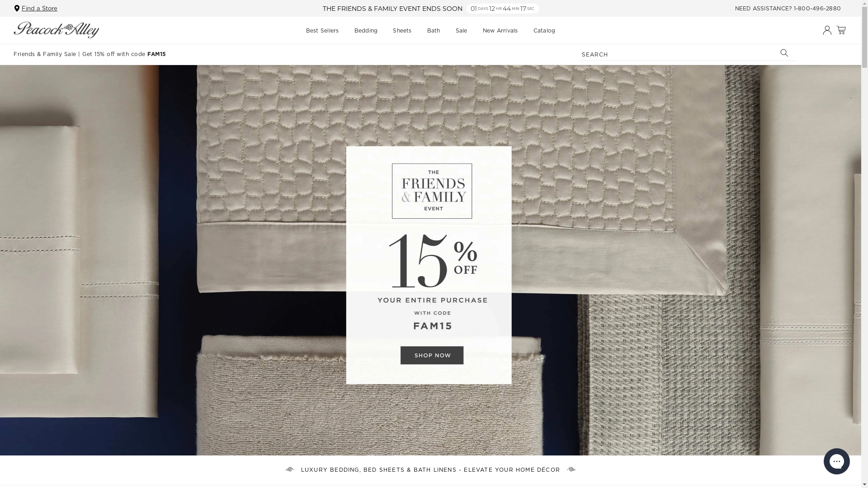
Task: Open the shopping cart icon
Action: 841,30
